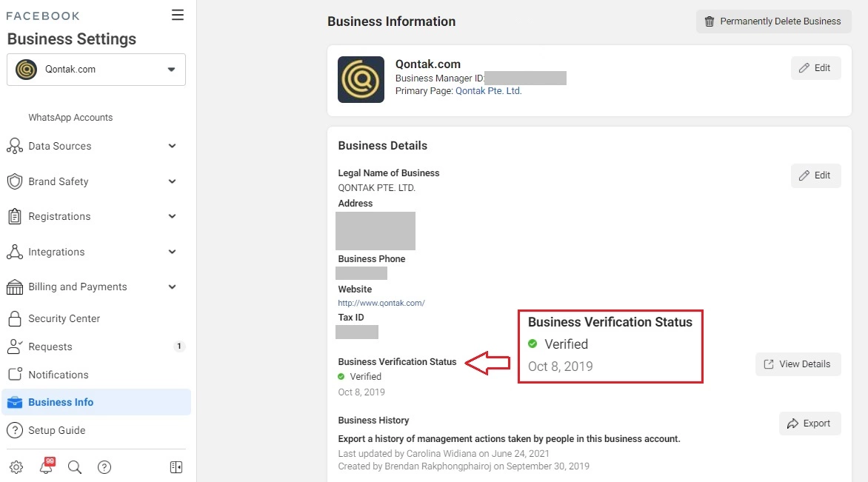Expand the Integrations section chevron
Viewport: 868px width, 482px height.
tap(172, 252)
